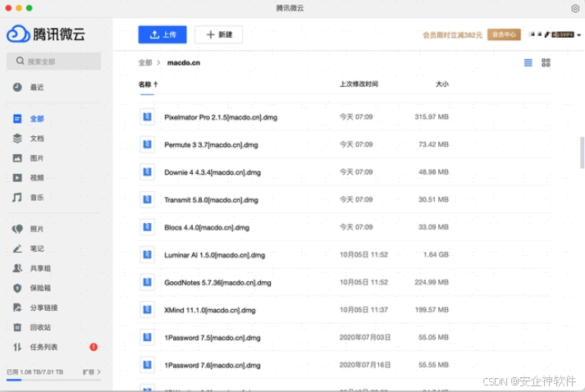Click the red alert badge on 任务列表

(94, 347)
